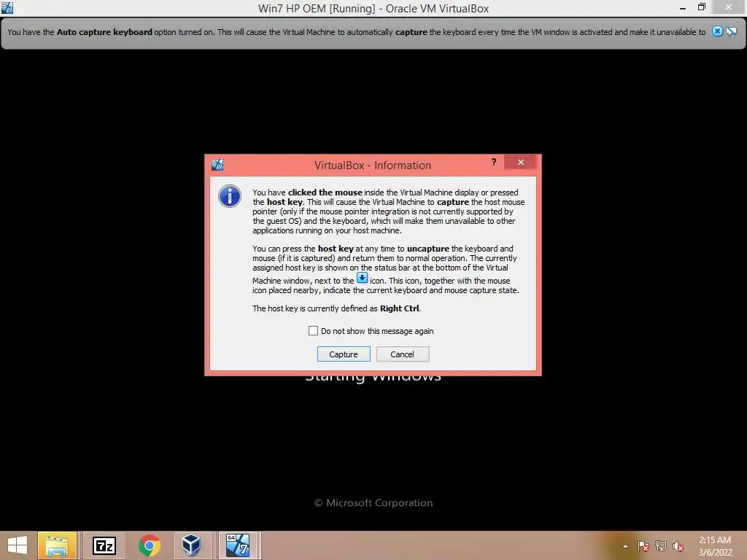Click the blue information icon in dialog
The height and width of the screenshot is (560, 747).
[230, 196]
